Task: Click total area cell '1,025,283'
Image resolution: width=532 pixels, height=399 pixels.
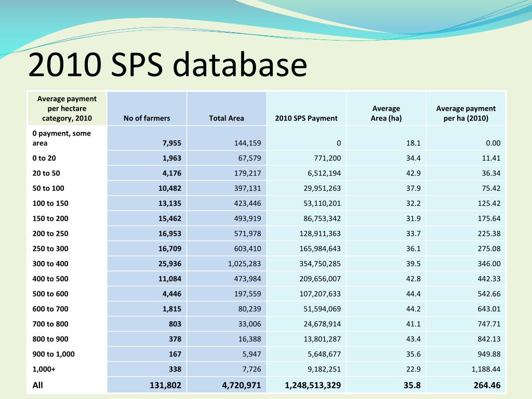Action: pos(244,263)
